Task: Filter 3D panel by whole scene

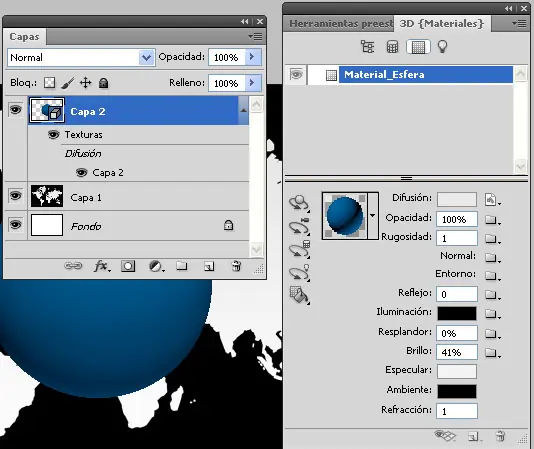Action: [367, 47]
